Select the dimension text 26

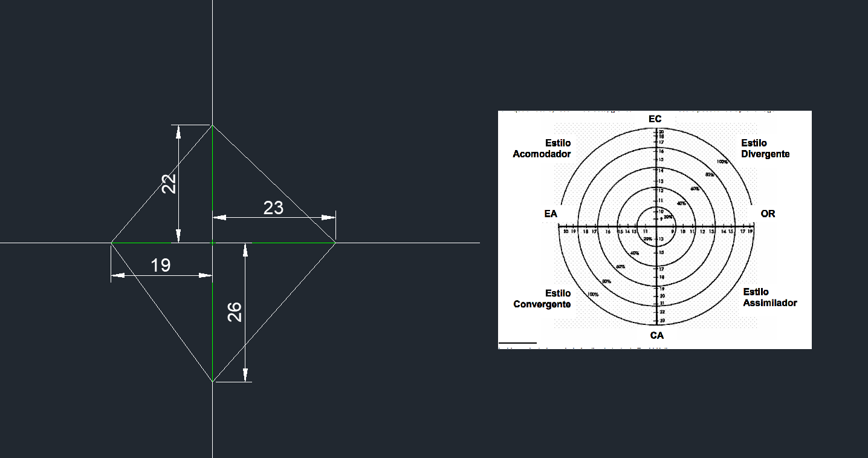click(235, 312)
